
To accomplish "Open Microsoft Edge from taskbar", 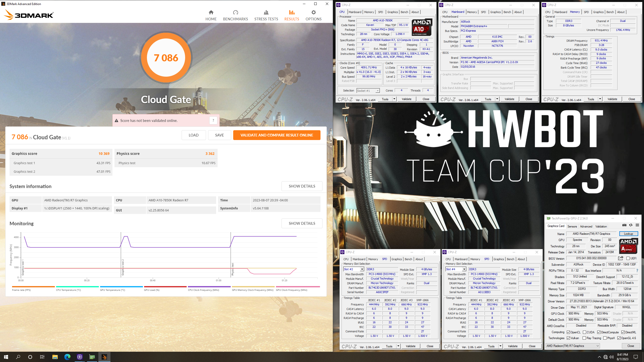I will 67,357.
